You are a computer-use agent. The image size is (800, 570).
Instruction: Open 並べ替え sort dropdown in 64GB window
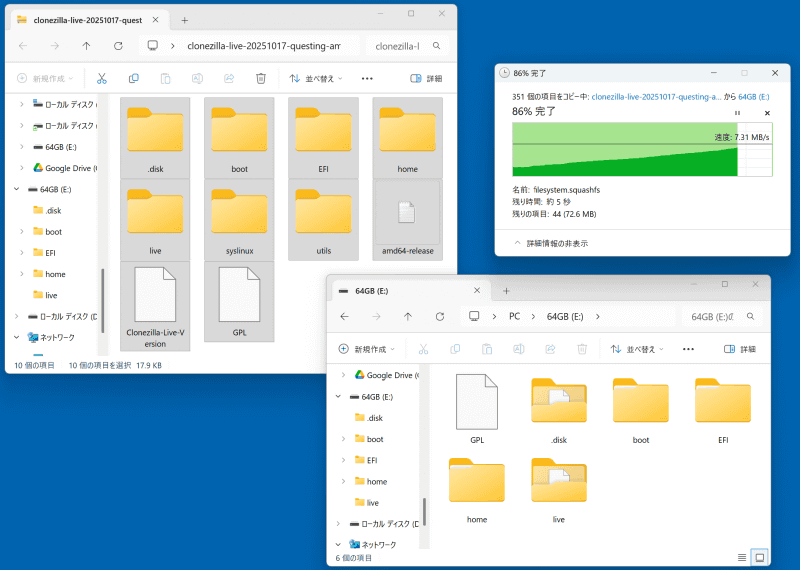[637, 349]
